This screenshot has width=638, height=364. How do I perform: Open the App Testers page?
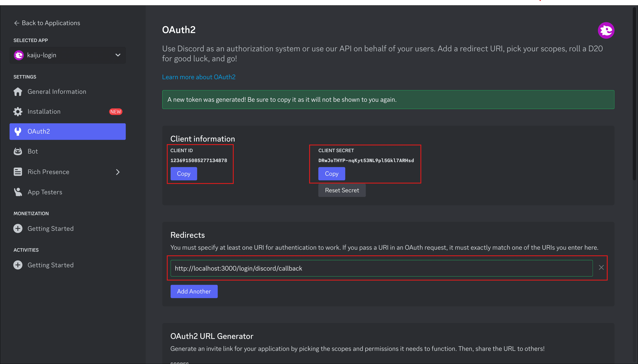pos(68,192)
